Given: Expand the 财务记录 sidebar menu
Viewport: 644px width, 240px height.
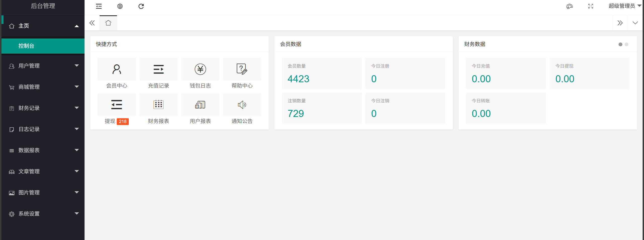Looking at the screenshot, I should tap(43, 108).
